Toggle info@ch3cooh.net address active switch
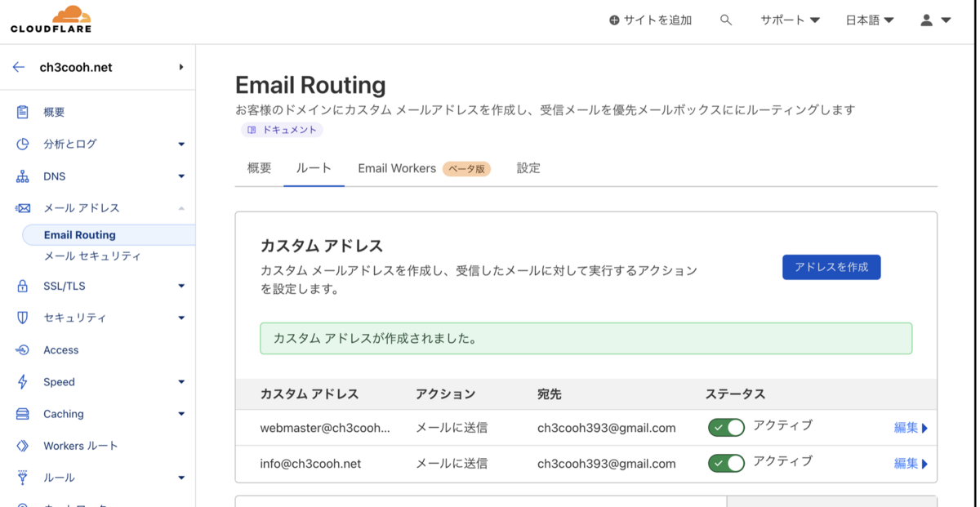980x507 pixels. (726, 464)
